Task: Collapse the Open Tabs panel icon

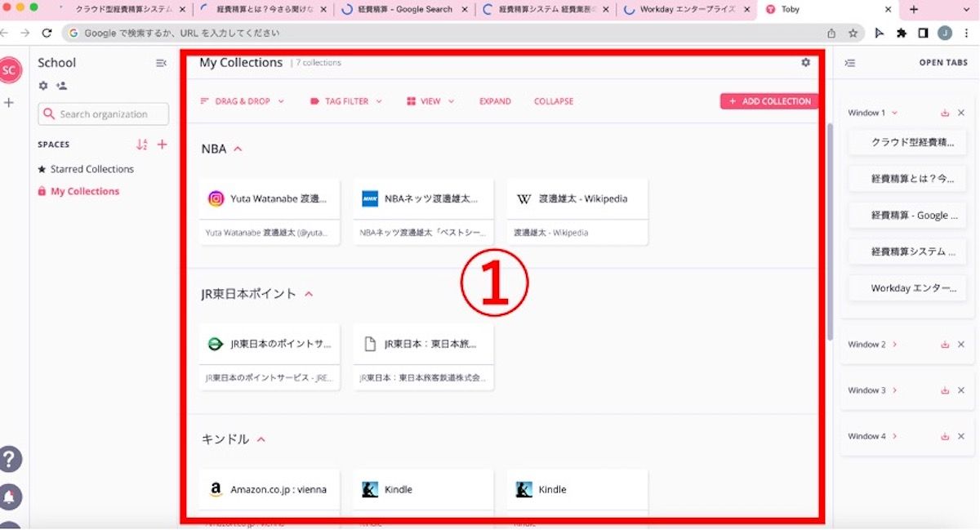Action: tap(850, 63)
